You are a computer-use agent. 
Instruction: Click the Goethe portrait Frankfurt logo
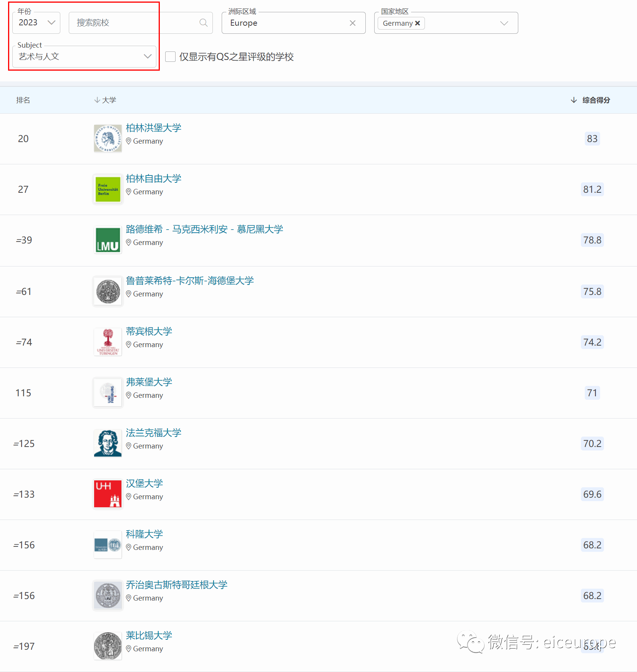[x=108, y=444]
